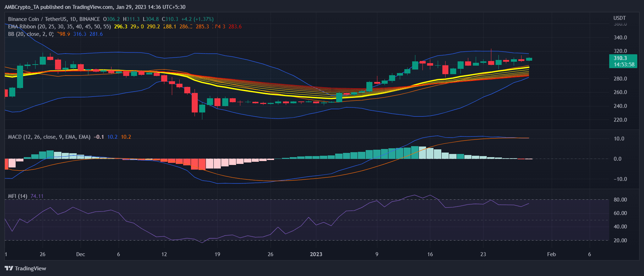Screen dimensions: 644x276
Task: Click the date label 9 on time axis
Action: pyautogui.click(x=377, y=254)
